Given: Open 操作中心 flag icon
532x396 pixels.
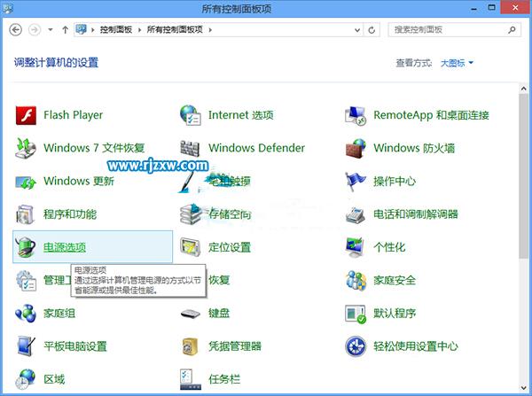Looking at the screenshot, I should [356, 182].
